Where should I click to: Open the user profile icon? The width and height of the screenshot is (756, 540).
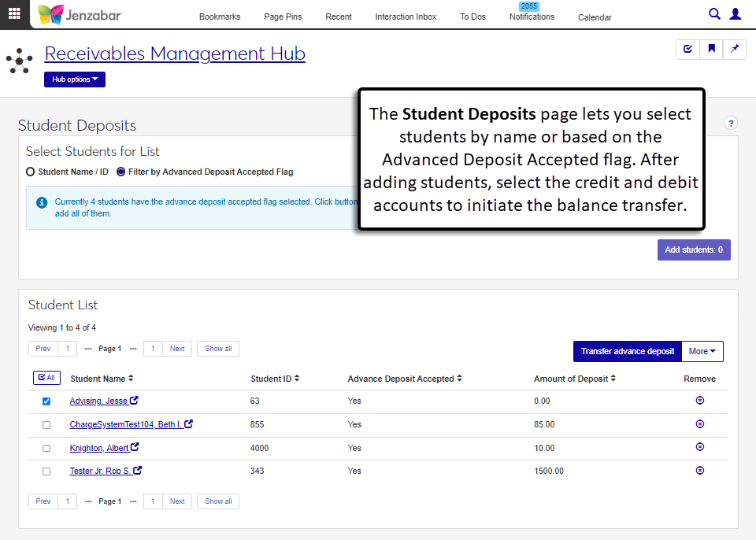tap(736, 14)
